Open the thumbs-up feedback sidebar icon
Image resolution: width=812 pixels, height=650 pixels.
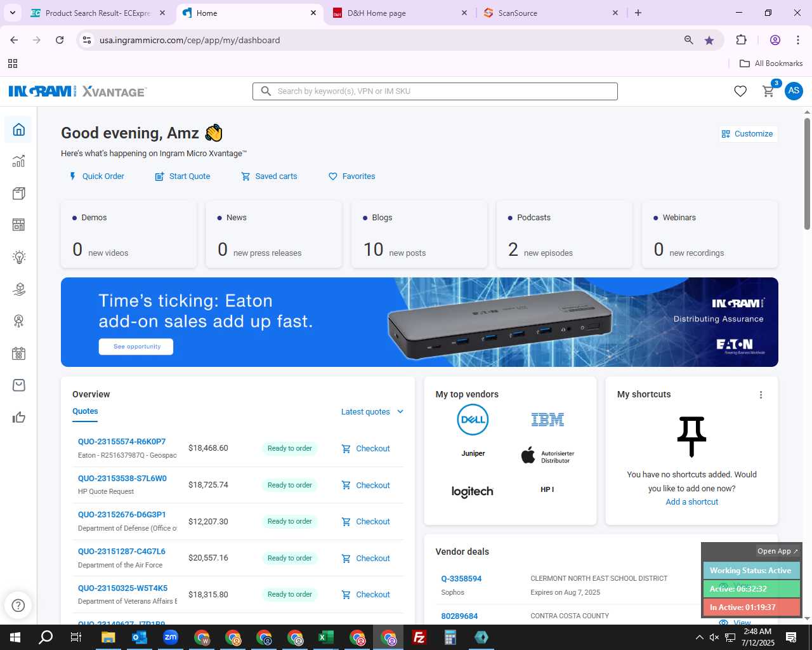click(x=19, y=417)
